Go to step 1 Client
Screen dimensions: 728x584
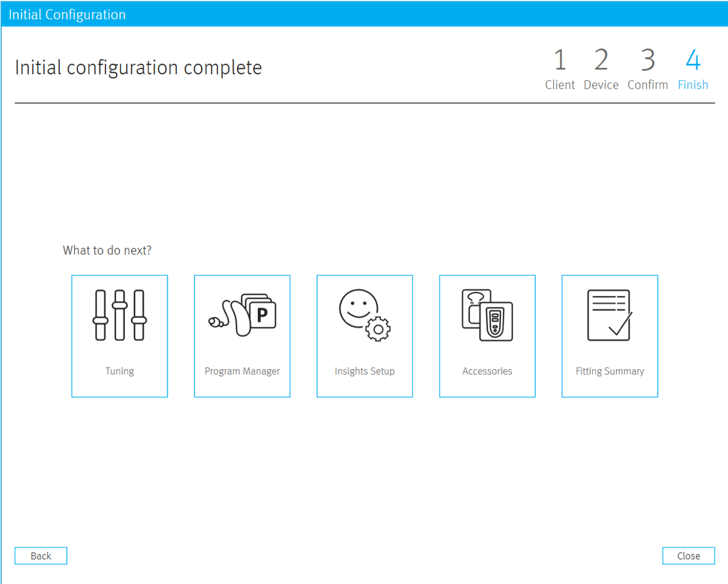pos(560,70)
